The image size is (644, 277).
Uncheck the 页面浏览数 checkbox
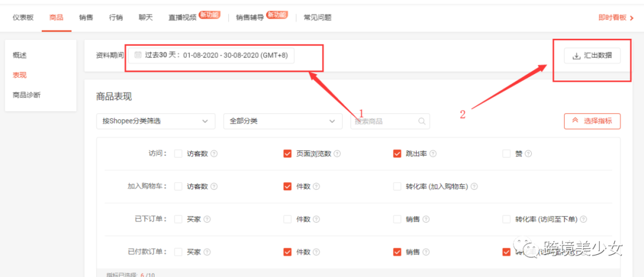click(x=287, y=153)
